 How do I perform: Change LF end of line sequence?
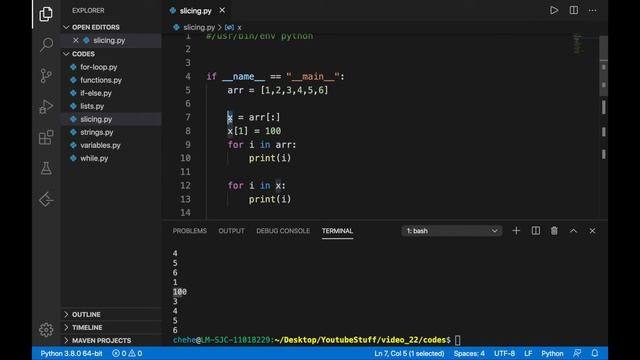click(528, 353)
